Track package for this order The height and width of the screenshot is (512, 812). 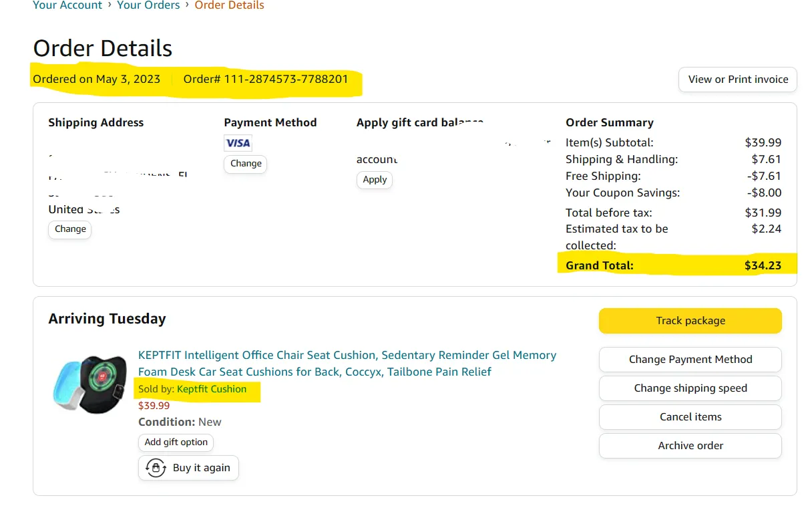click(x=690, y=321)
